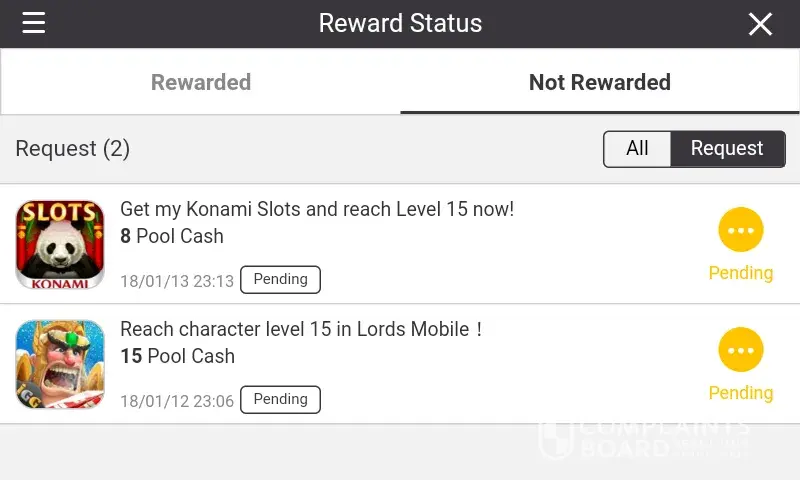The height and width of the screenshot is (480, 800).
Task: Click the 18/01/13 23:13 timestamp
Action: tap(177, 282)
